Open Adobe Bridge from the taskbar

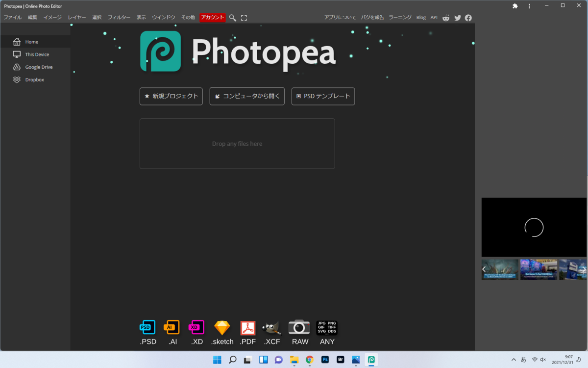(341, 360)
